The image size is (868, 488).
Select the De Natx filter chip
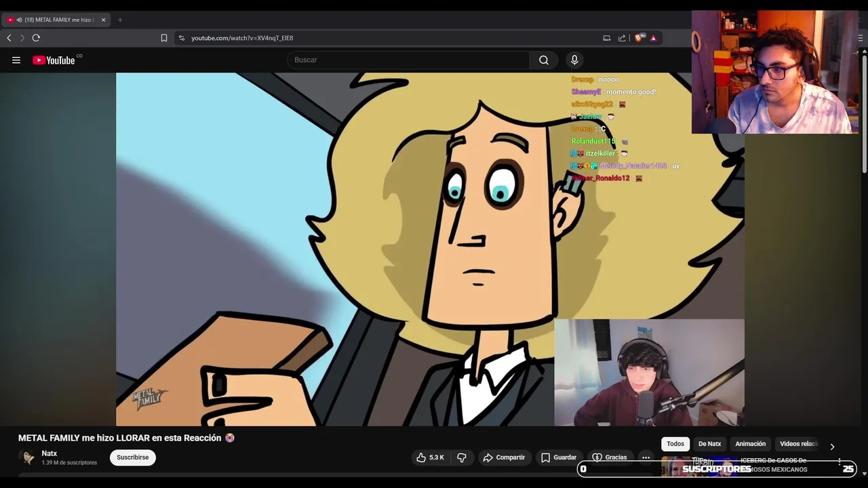click(x=709, y=444)
